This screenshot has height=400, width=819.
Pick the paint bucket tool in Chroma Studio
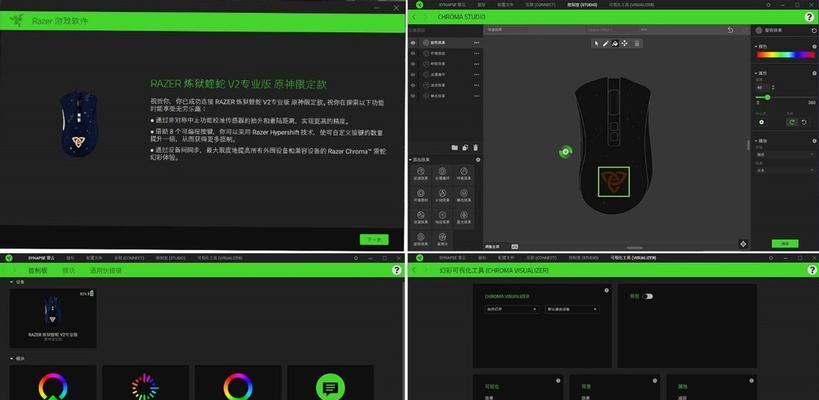coord(615,44)
